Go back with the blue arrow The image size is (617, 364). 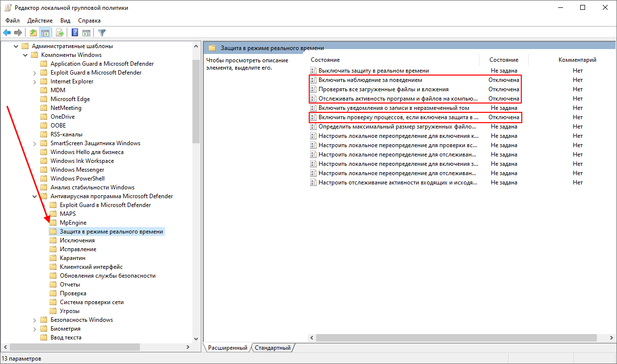[x=7, y=33]
